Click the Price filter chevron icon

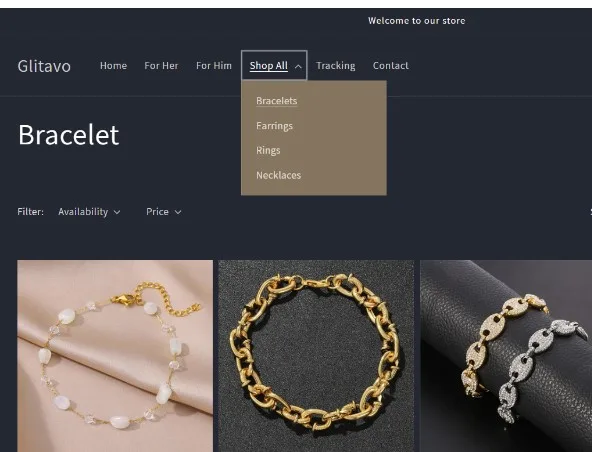pyautogui.click(x=178, y=212)
